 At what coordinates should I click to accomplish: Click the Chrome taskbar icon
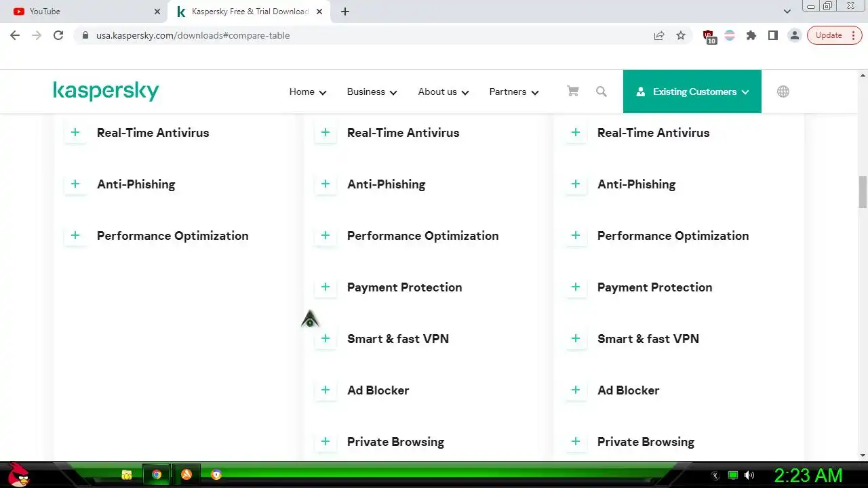click(x=157, y=474)
